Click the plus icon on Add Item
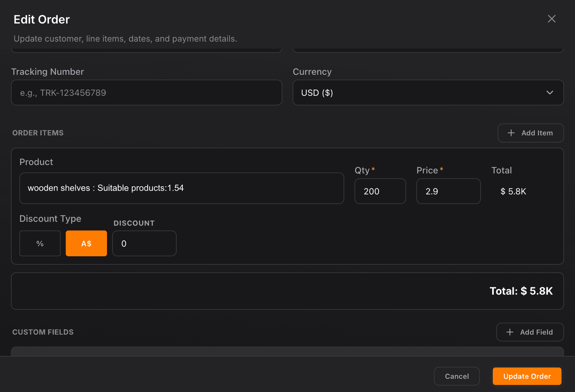The height and width of the screenshot is (392, 575). pos(511,133)
